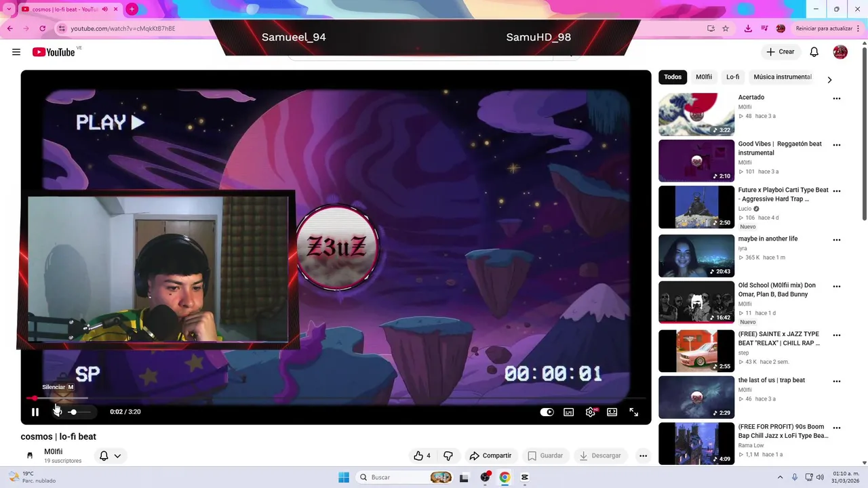Like the video with thumbs up
The height and width of the screenshot is (488, 868).
point(422,455)
